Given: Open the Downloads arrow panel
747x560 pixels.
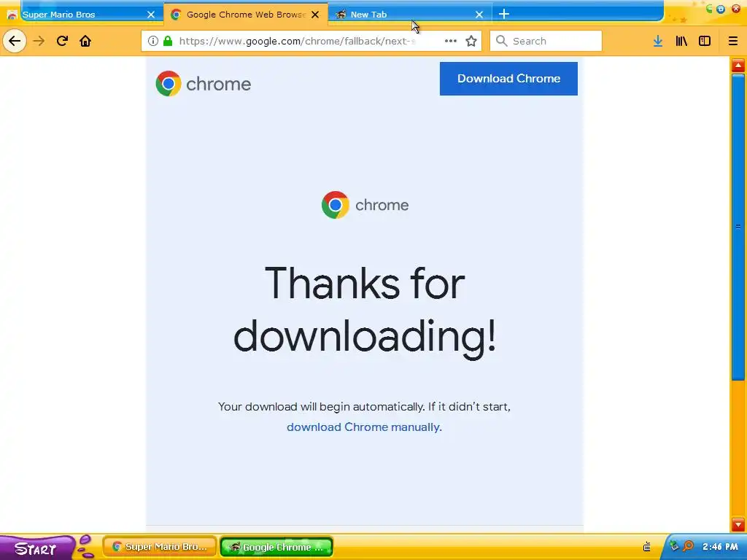Looking at the screenshot, I should coord(658,41).
